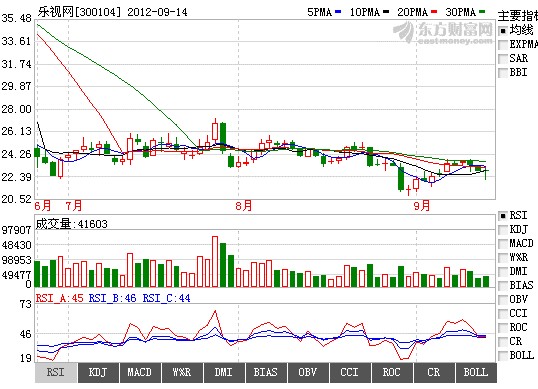538x389 pixels.
Task: Switch to the BIAS bottom tab
Action: (x=266, y=373)
